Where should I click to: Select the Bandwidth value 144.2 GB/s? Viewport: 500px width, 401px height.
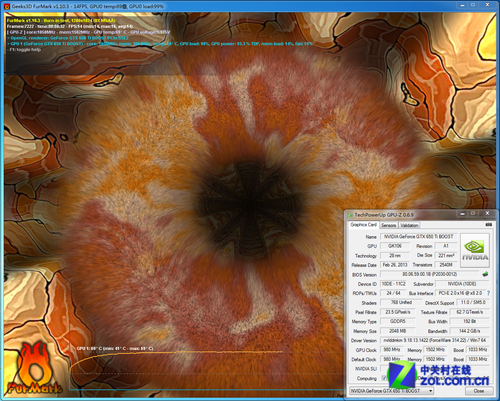(x=469, y=331)
